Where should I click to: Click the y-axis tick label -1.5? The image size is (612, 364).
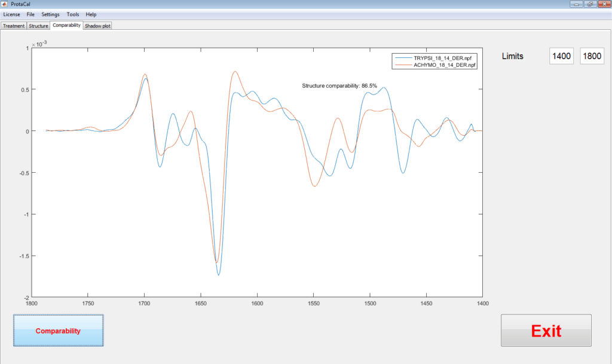pos(24,256)
